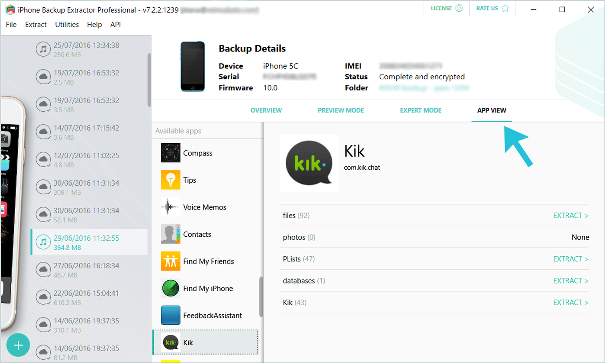Click the green plus button to add backup
606x364 pixels.
tap(18, 345)
